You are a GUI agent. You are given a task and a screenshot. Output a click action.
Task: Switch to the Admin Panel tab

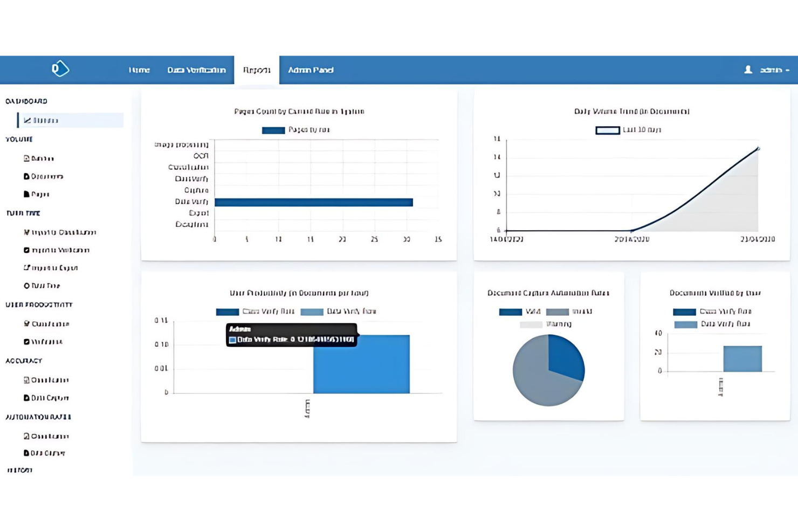[x=311, y=70]
